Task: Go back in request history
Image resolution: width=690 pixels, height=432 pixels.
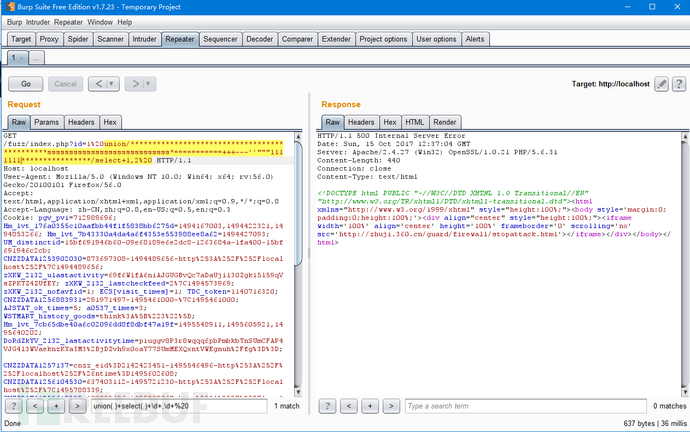Action: [x=99, y=84]
